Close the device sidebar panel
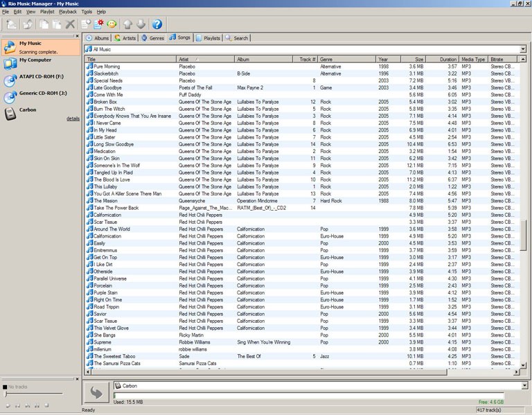Screen dimensions: 532x415 pos(77,35)
